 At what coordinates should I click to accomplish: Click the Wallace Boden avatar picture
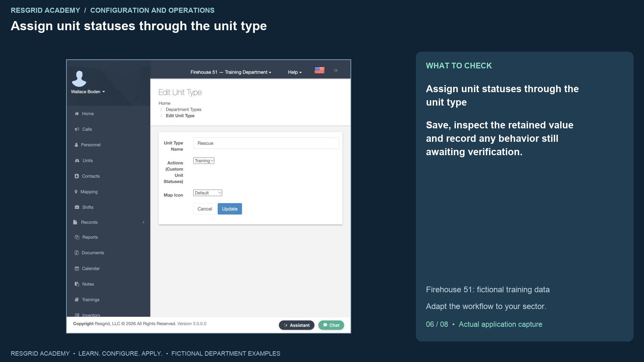point(79,79)
